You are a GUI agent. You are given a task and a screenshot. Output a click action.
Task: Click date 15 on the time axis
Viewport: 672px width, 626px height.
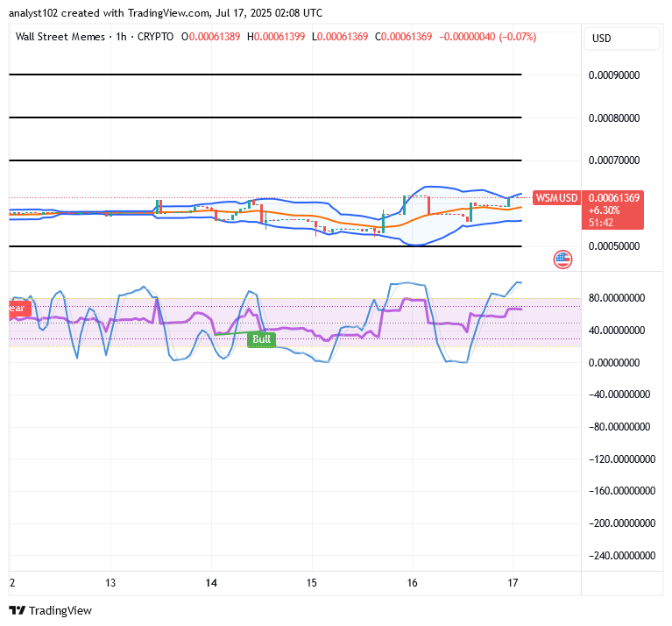tap(312, 583)
